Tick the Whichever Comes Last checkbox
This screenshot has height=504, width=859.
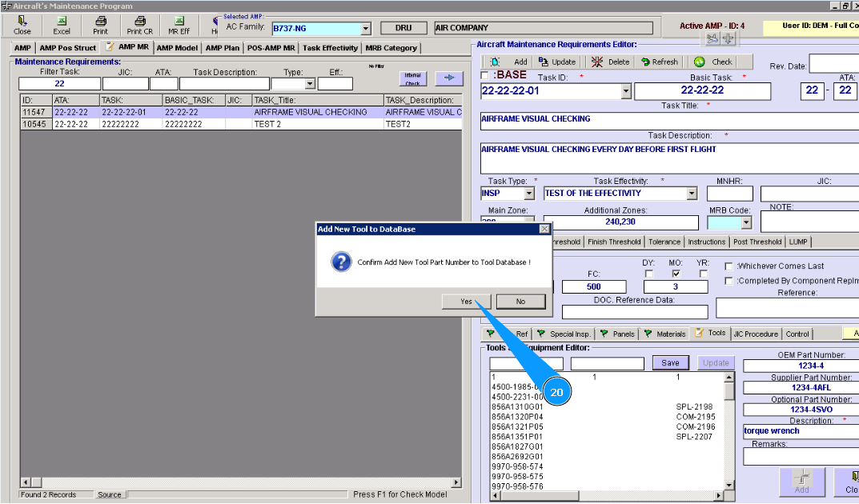coord(729,266)
